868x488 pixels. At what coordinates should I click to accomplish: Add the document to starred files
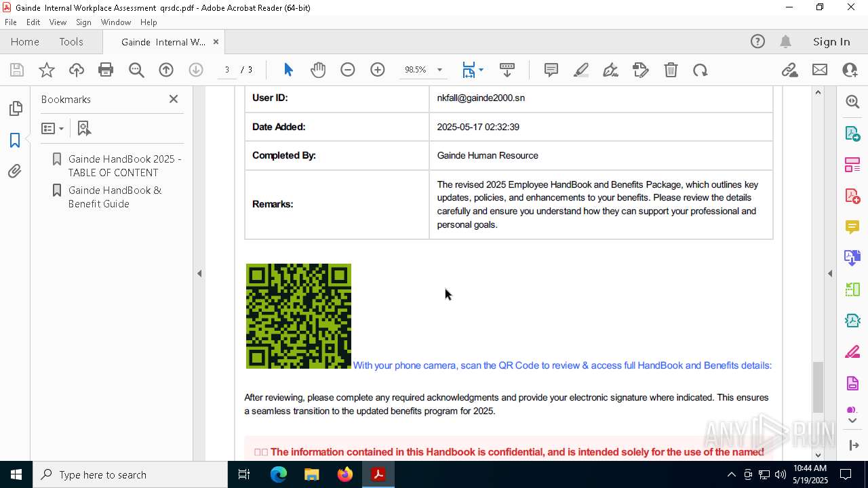[47, 70]
